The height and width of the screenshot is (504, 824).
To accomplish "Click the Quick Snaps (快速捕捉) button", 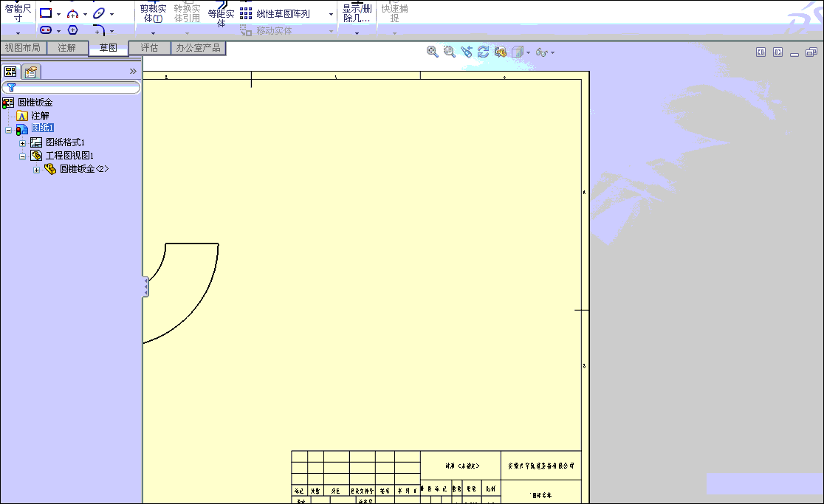I will point(395,13).
